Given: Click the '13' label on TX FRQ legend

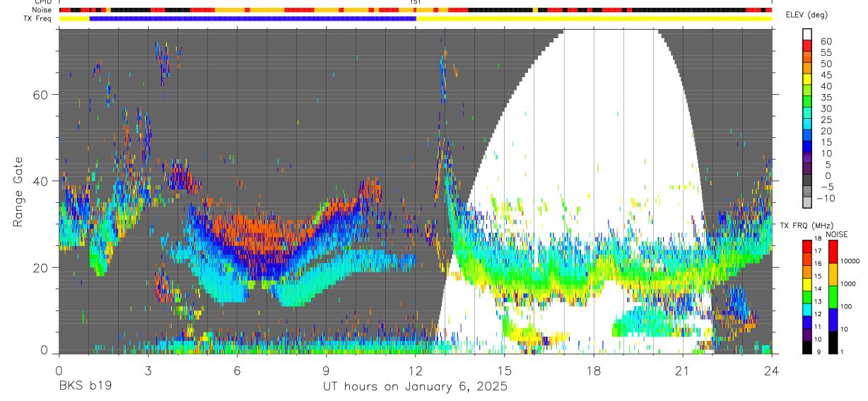Looking at the screenshot, I should tap(817, 301).
